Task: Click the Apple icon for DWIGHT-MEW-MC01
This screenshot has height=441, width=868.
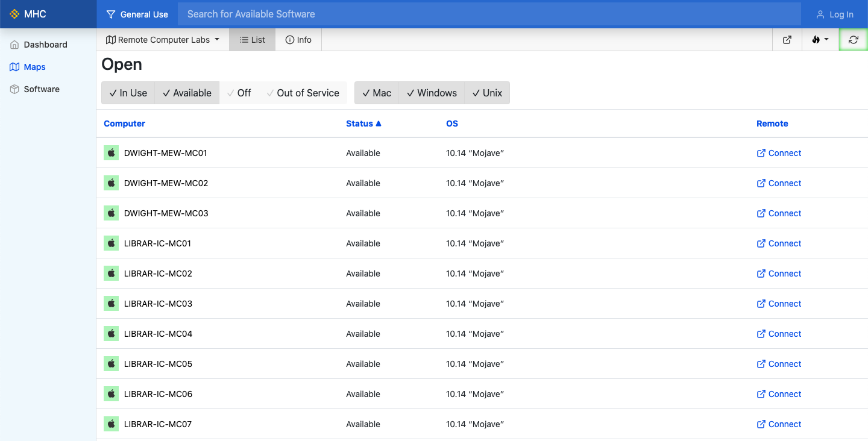Action: [111, 153]
